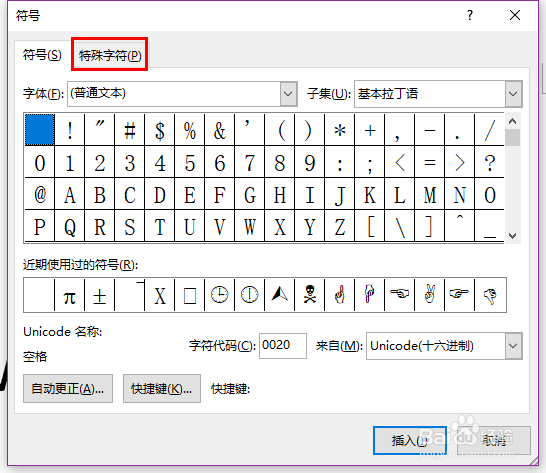Select the at sign @ symbol
This screenshot has width=546, height=473.
coord(40,194)
